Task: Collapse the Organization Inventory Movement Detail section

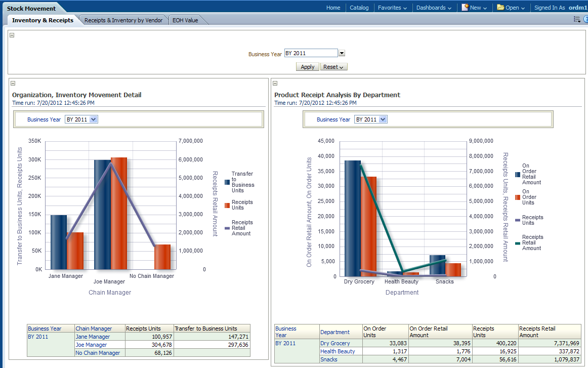Action: 13,84
